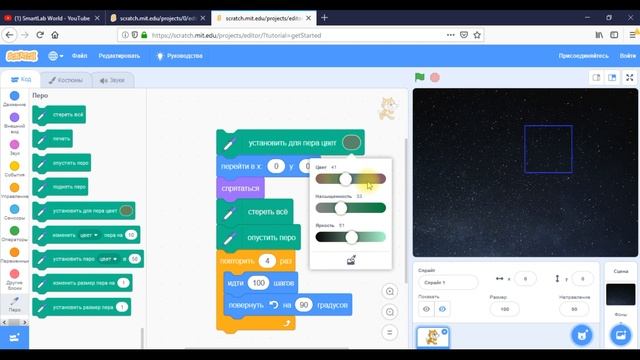Open the Редактировать menu

119,56
